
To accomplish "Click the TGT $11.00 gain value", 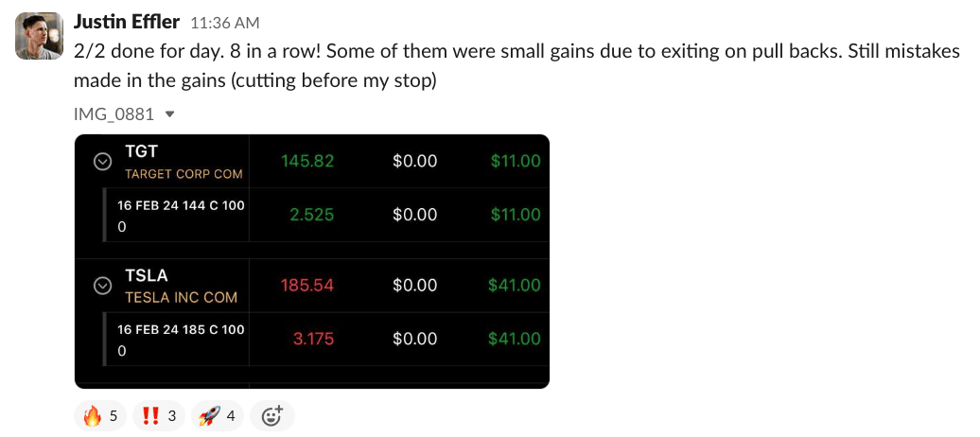I will pos(516,161).
